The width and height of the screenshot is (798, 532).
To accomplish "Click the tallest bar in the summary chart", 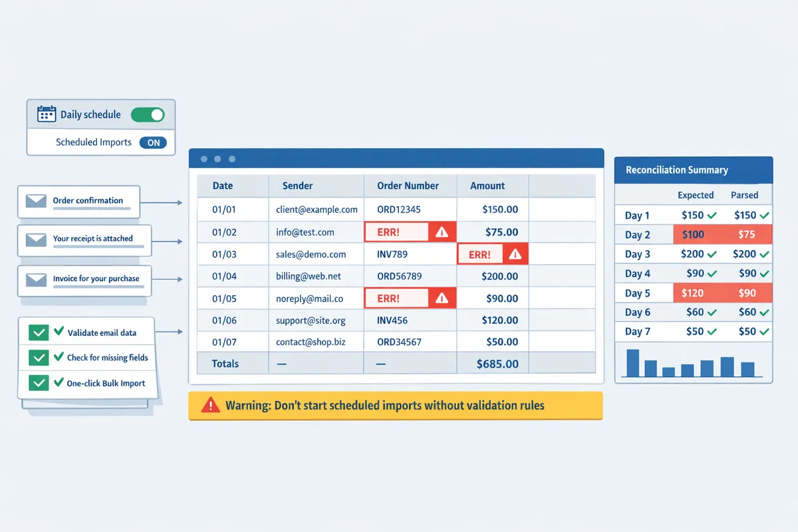I will (x=632, y=363).
